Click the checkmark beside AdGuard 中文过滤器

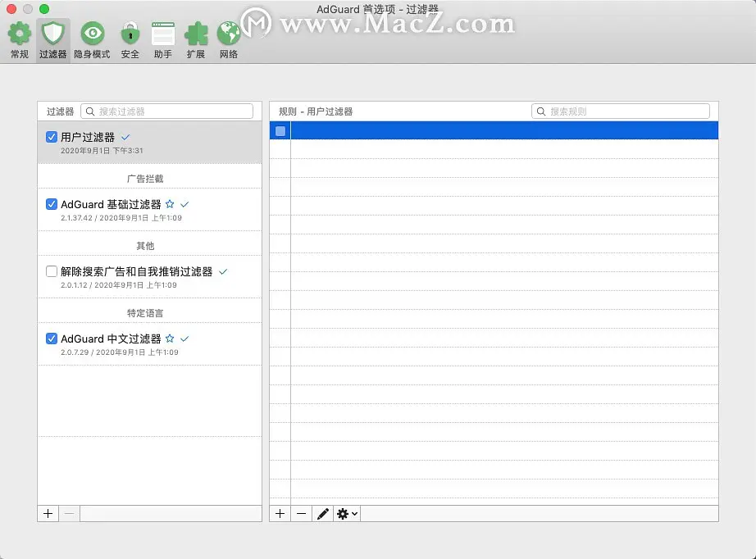click(x=184, y=339)
